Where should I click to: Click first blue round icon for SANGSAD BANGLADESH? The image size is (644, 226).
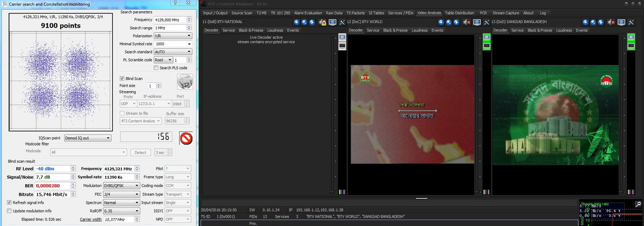585,22
